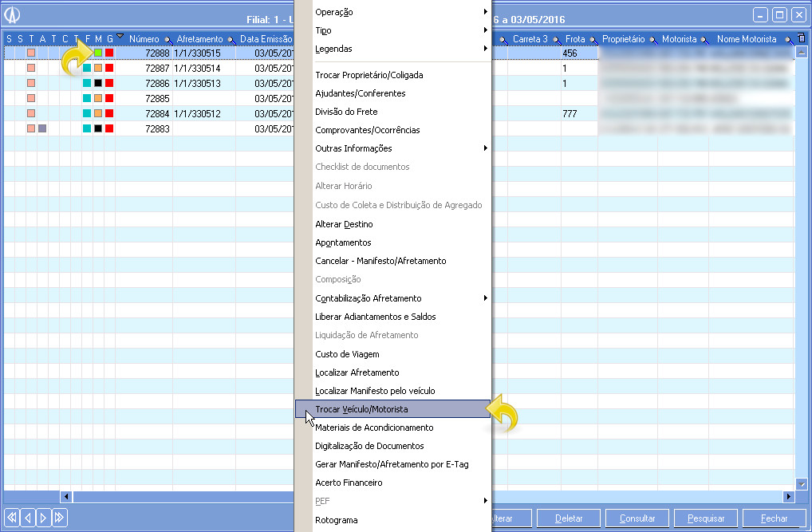This screenshot has height=532, width=812.
Task: Click the Consultar button
Action: click(637, 518)
